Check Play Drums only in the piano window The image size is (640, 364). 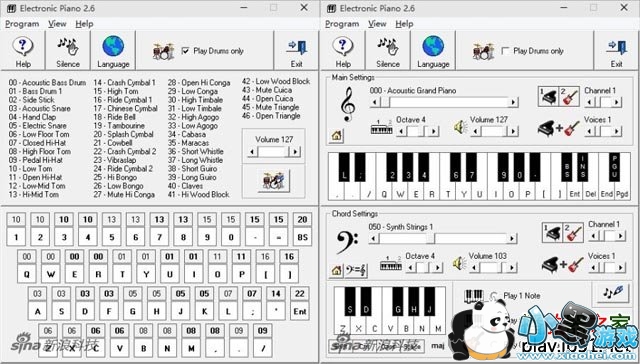point(505,51)
